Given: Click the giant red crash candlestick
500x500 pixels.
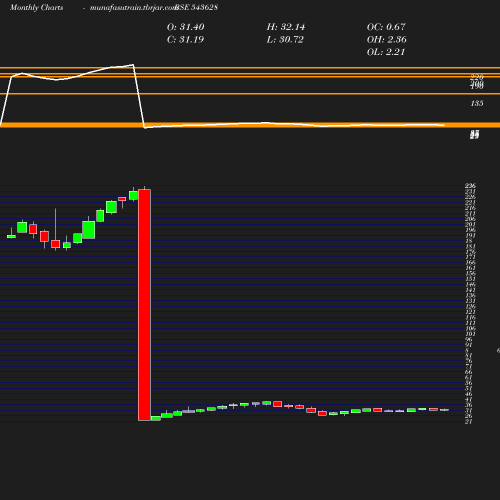Looking at the screenshot, I should 144,305.
